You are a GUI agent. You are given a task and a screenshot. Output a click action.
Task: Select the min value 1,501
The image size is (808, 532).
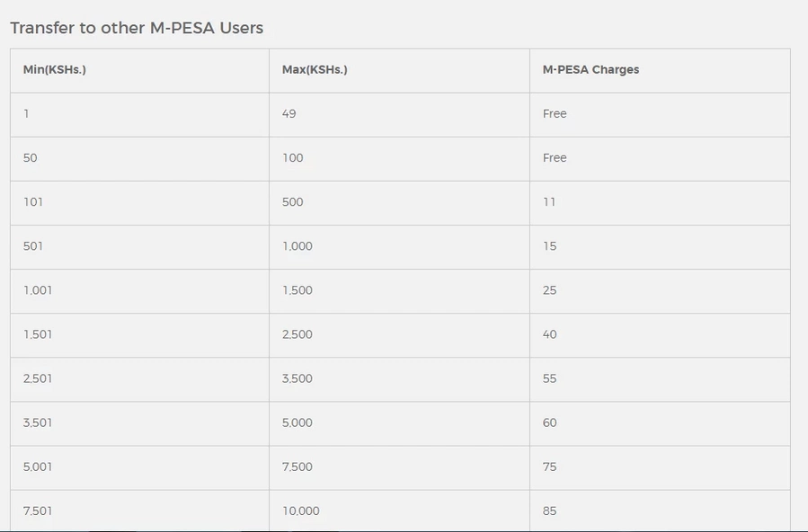pos(38,334)
